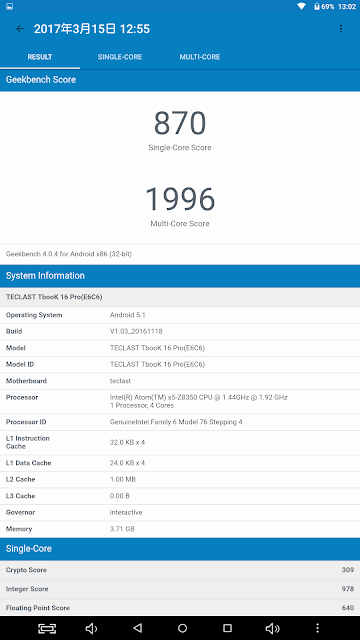This screenshot has width=360, height=640.
Task: Tap the Wi-Fi status icon
Action: [x=302, y=6]
